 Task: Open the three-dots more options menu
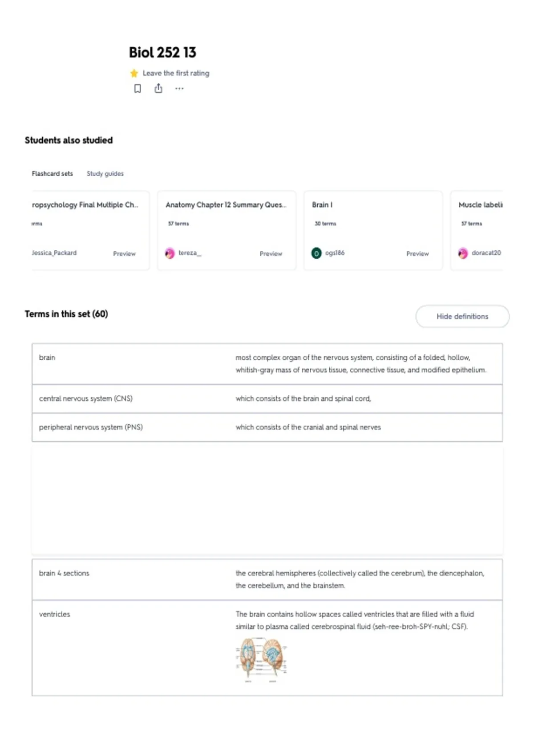tap(179, 88)
